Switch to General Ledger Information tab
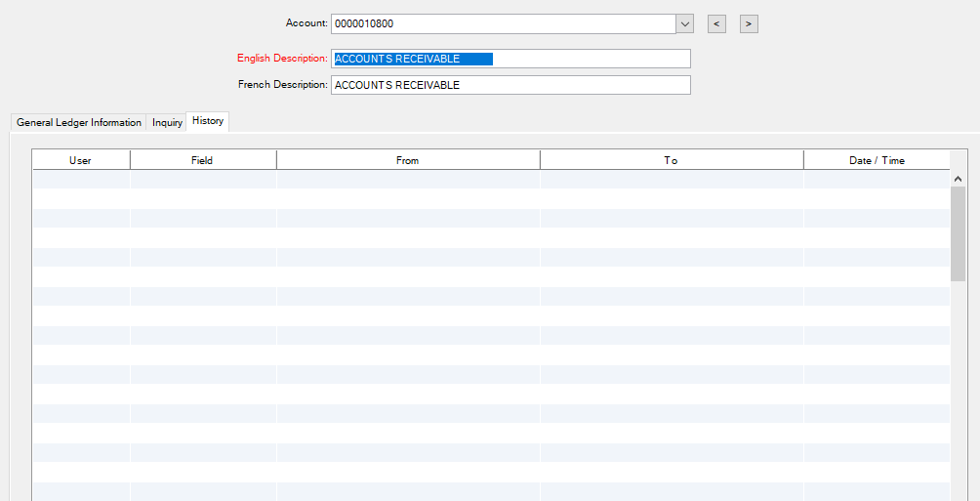Screen dimensions: 980x501 pos(79,123)
